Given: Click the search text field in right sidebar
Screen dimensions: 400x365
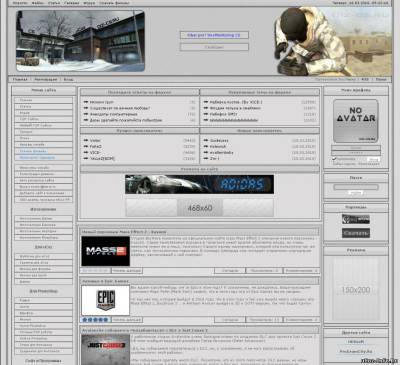Looking at the screenshot, I should [x=356, y=187].
